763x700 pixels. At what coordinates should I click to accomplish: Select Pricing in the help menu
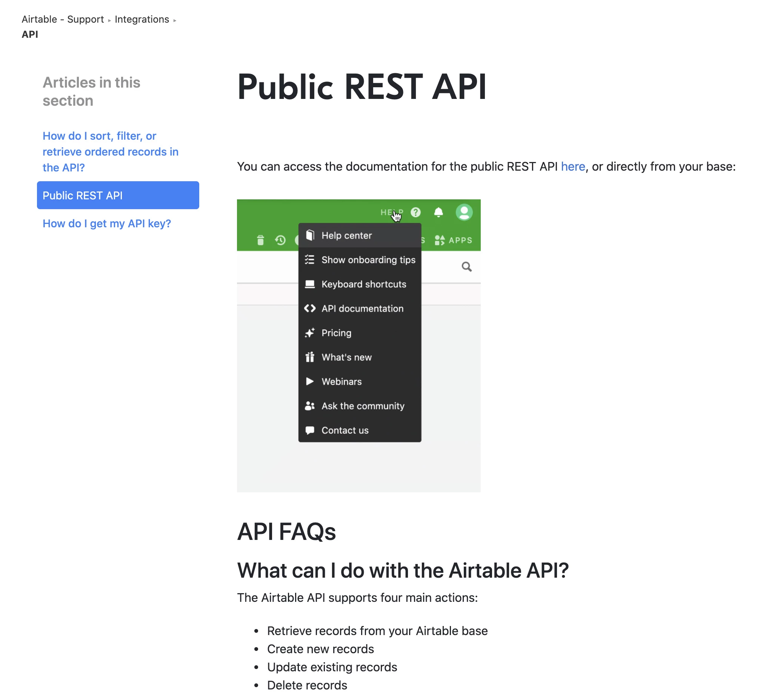(x=360, y=333)
